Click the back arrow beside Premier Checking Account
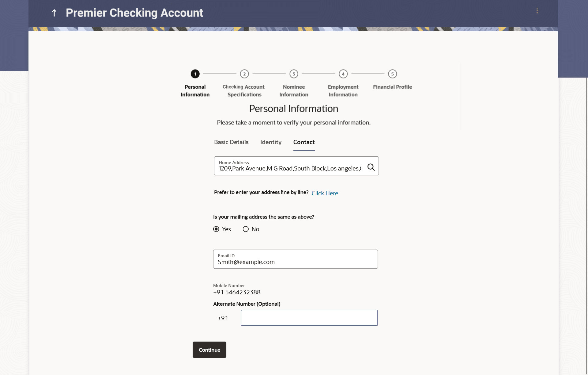 pos(54,13)
